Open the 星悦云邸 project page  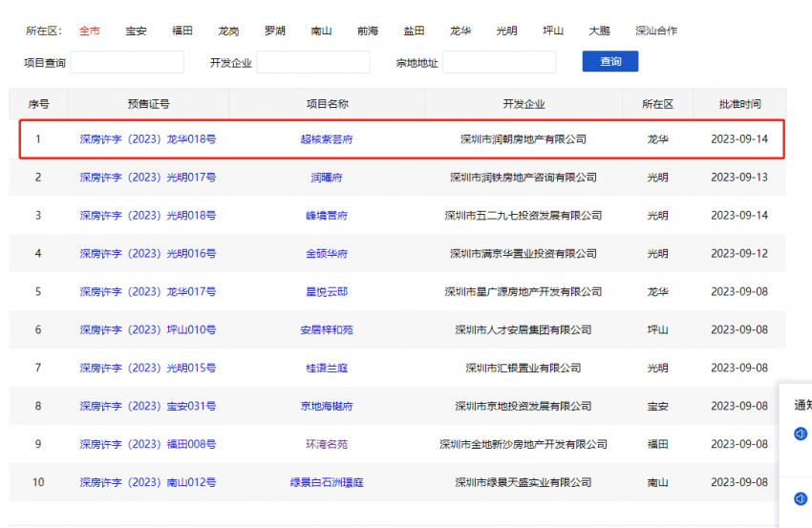pyautogui.click(x=327, y=292)
